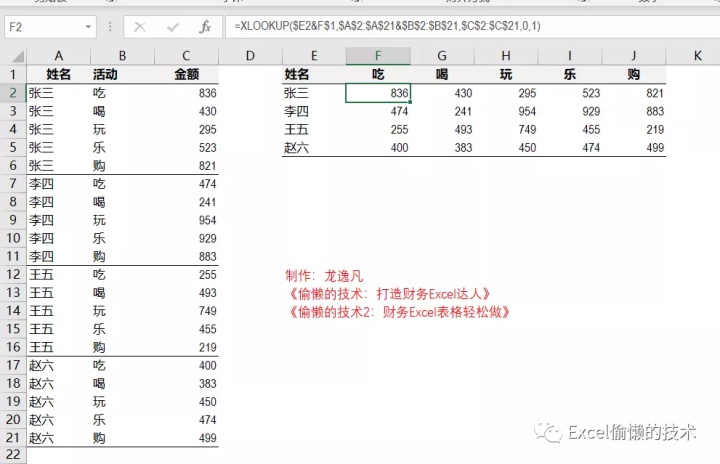
Task: Select column A header
Action: 59,56
